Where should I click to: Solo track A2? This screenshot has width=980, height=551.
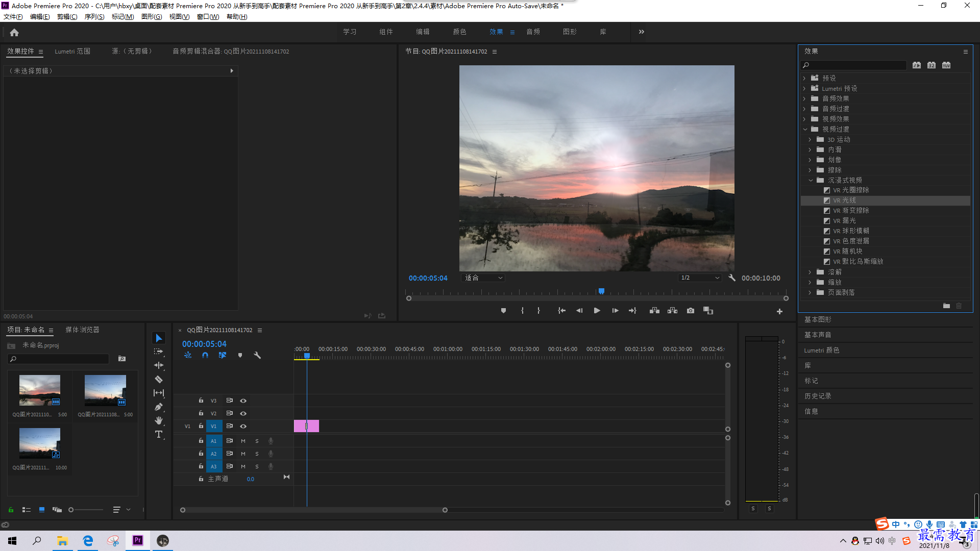click(x=257, y=454)
